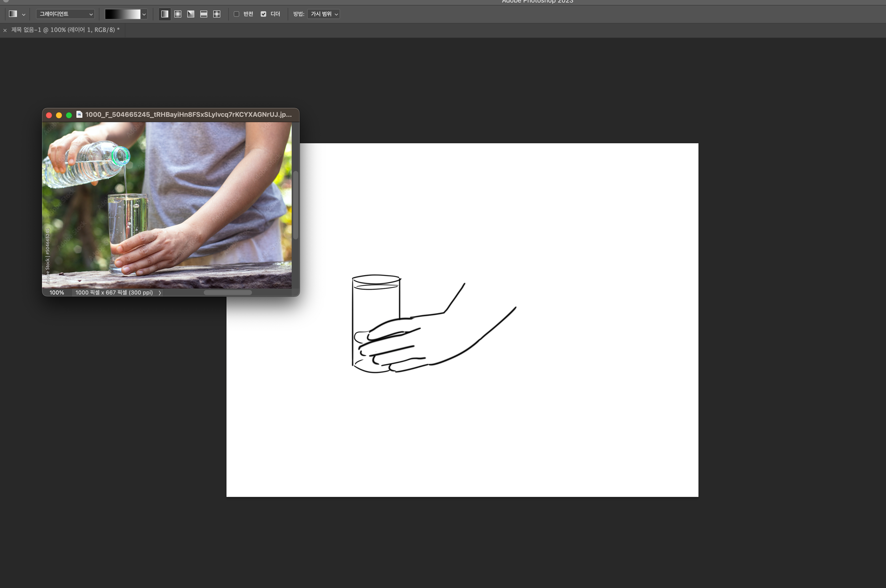Click the Gradient tool preset icon
Screen dimensions: 886x588
13,14
